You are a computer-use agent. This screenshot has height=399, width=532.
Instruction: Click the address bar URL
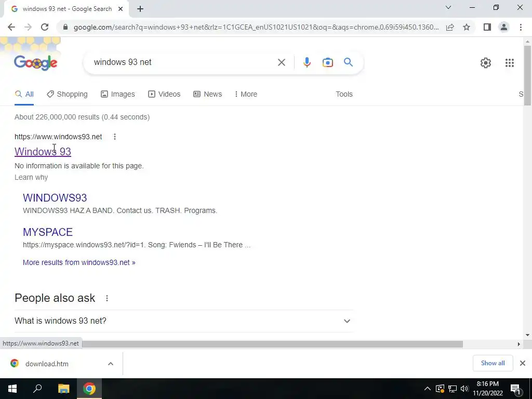click(256, 27)
